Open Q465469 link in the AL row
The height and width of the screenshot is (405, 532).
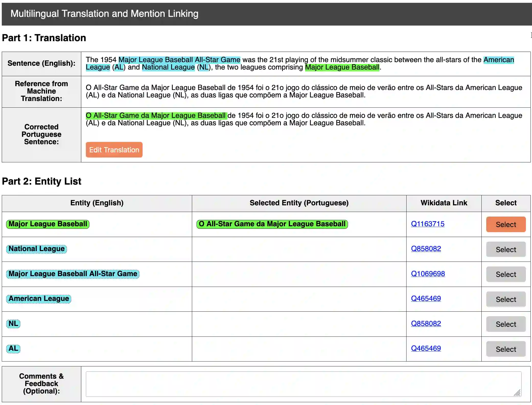tap(426, 348)
